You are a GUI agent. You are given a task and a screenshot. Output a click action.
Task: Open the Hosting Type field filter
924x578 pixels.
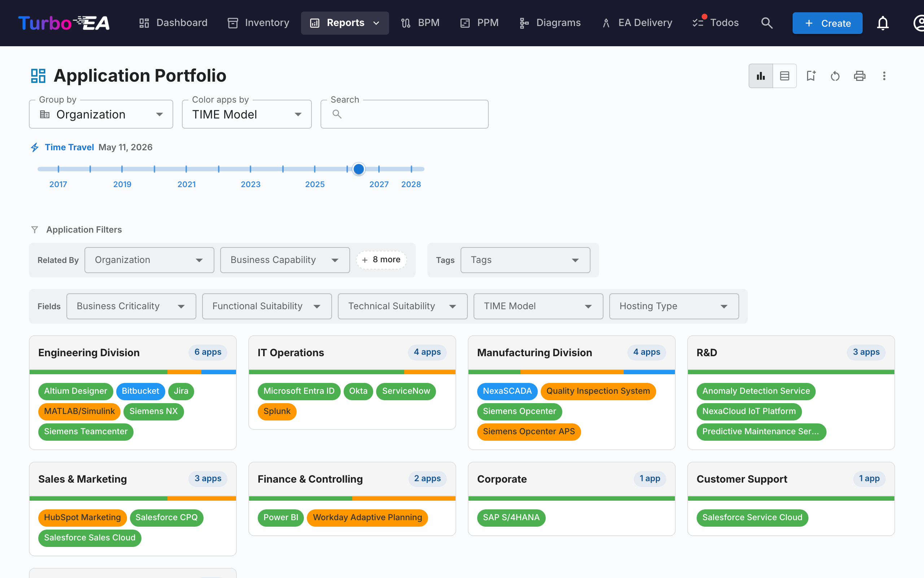tap(674, 306)
